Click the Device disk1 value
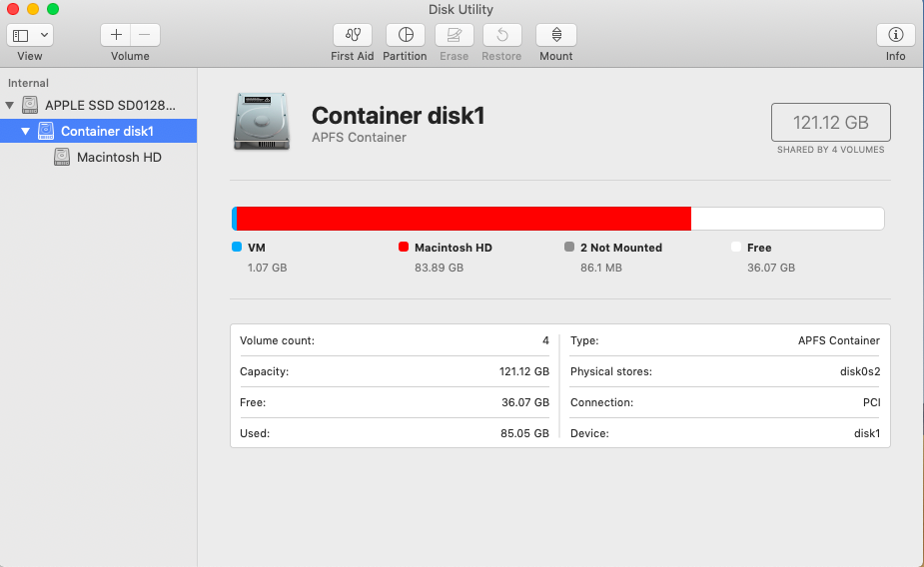Image resolution: width=924 pixels, height=567 pixels. pyautogui.click(x=867, y=433)
